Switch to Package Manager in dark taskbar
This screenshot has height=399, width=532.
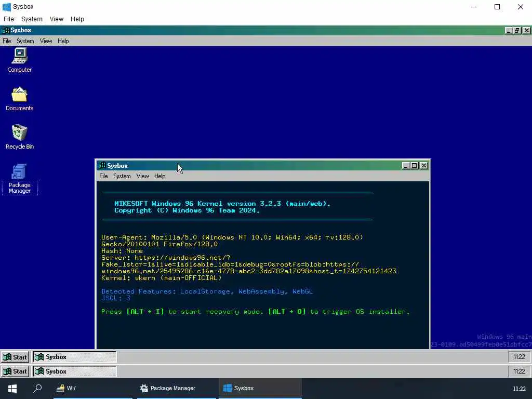pos(177,388)
